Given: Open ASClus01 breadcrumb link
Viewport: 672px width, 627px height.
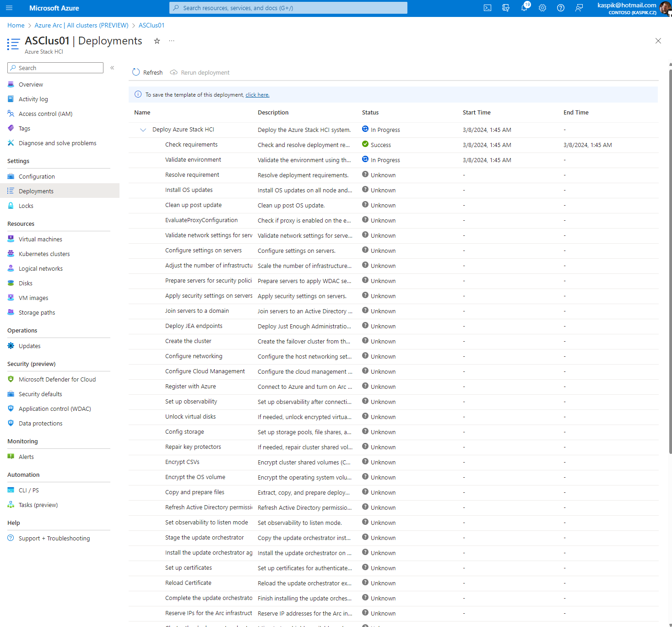Looking at the screenshot, I should 152,25.
